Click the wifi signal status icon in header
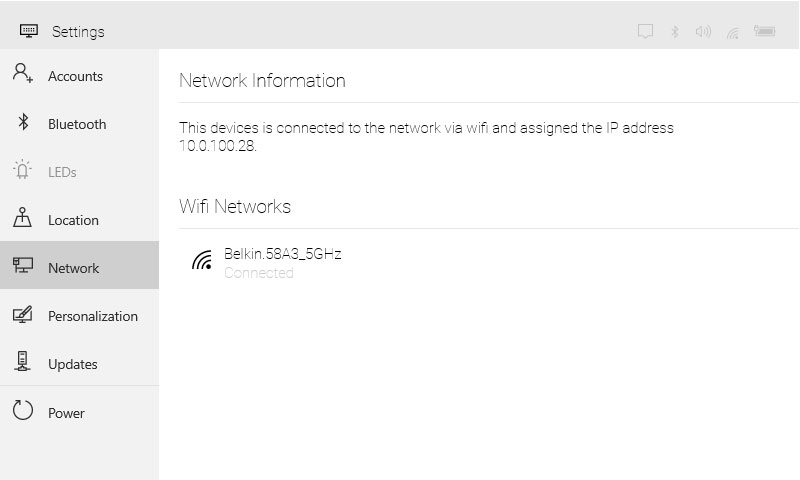Screen dimensions: 800x480 [x=733, y=33]
